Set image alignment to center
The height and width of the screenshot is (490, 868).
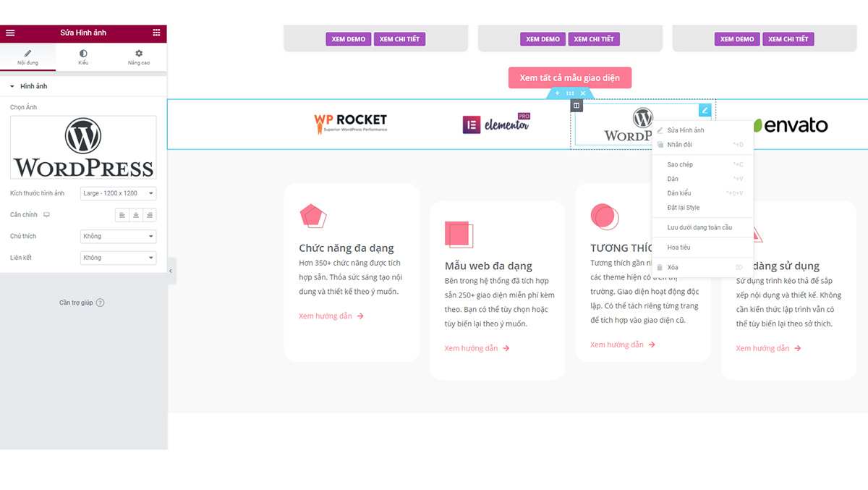(136, 215)
